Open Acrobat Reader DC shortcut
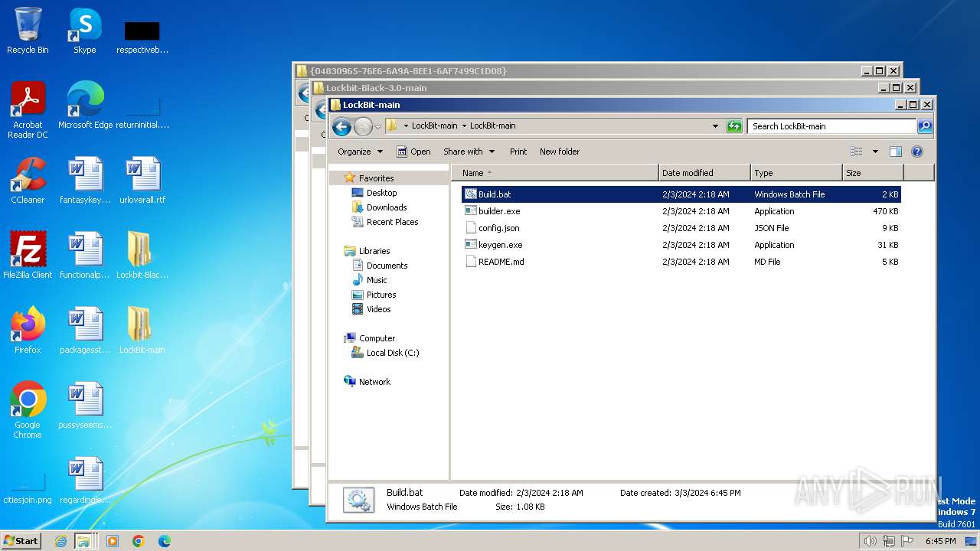 28,110
